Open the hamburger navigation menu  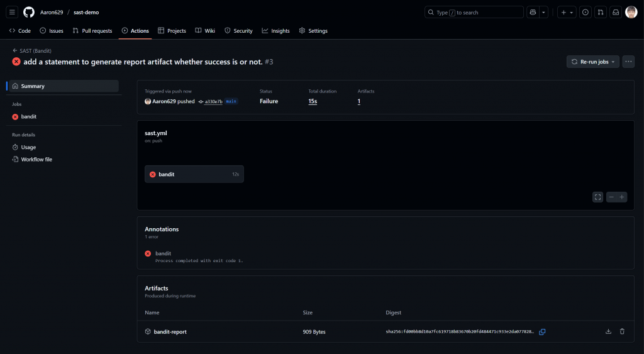click(12, 13)
